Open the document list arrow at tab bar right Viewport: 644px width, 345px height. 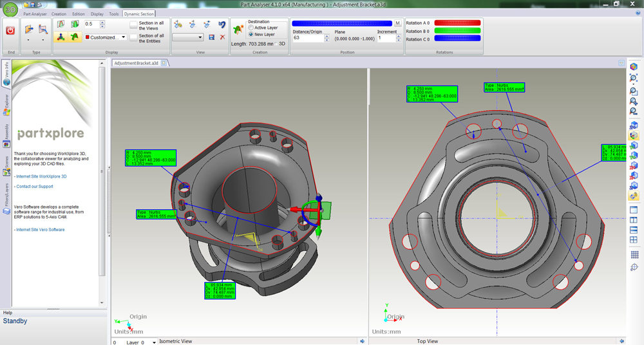click(x=621, y=63)
